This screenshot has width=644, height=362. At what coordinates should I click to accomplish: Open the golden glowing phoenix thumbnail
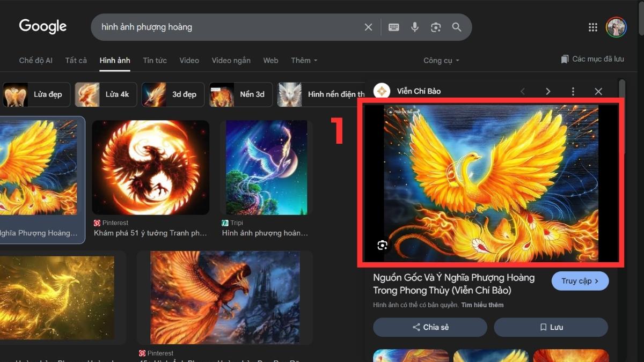57,297
